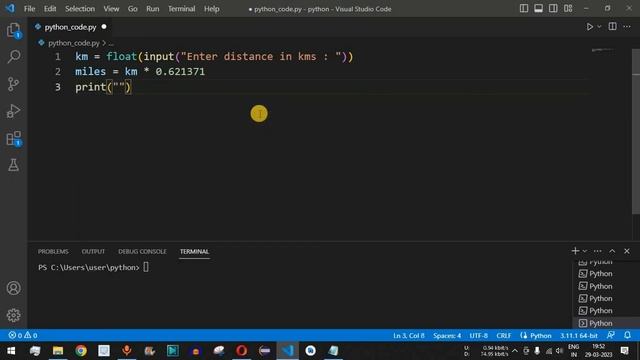
Task: Open Windows Start menu
Action: pos(11,351)
